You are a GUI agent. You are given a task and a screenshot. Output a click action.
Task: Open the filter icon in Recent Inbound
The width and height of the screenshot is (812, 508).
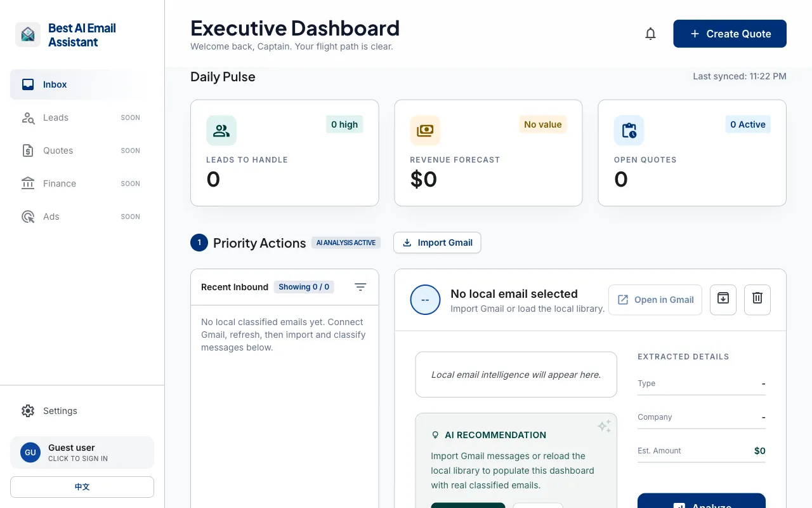(x=360, y=287)
